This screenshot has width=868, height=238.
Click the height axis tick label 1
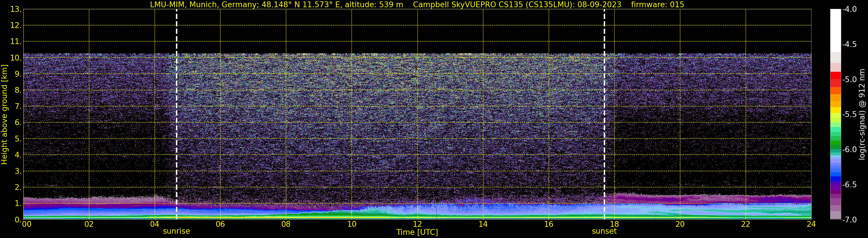tap(18, 203)
